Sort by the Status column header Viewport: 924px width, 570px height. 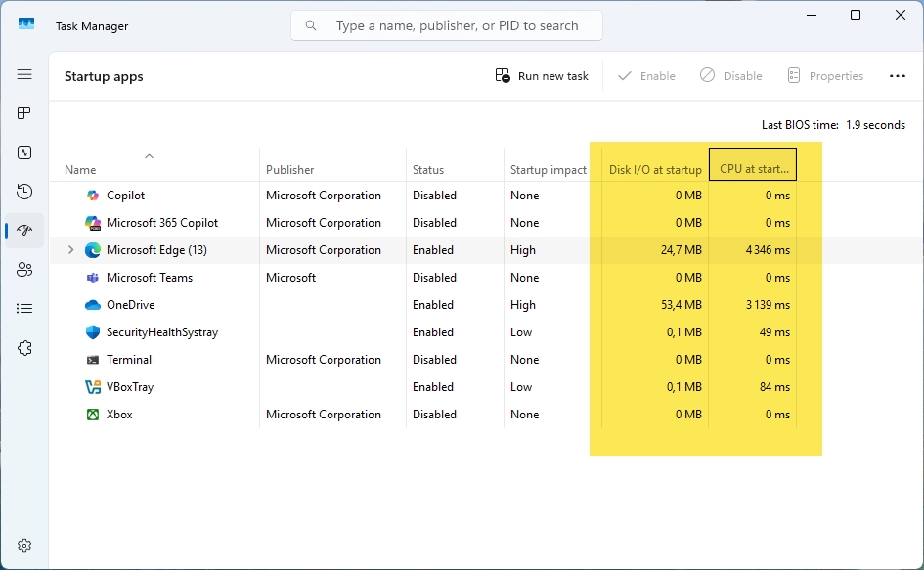coord(455,165)
